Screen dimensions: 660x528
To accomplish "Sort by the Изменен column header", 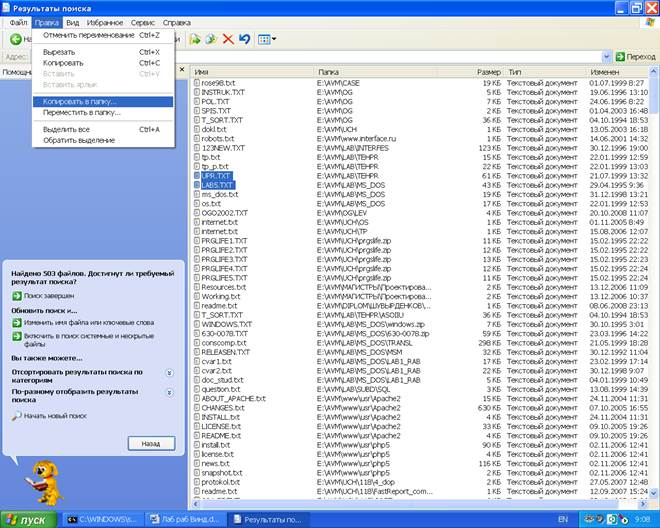I will [x=618, y=72].
